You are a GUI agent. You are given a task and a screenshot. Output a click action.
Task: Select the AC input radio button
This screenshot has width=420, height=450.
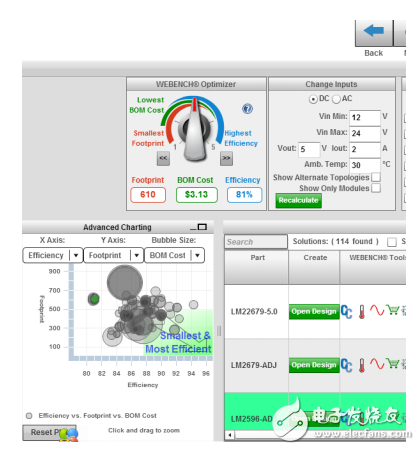click(x=336, y=99)
